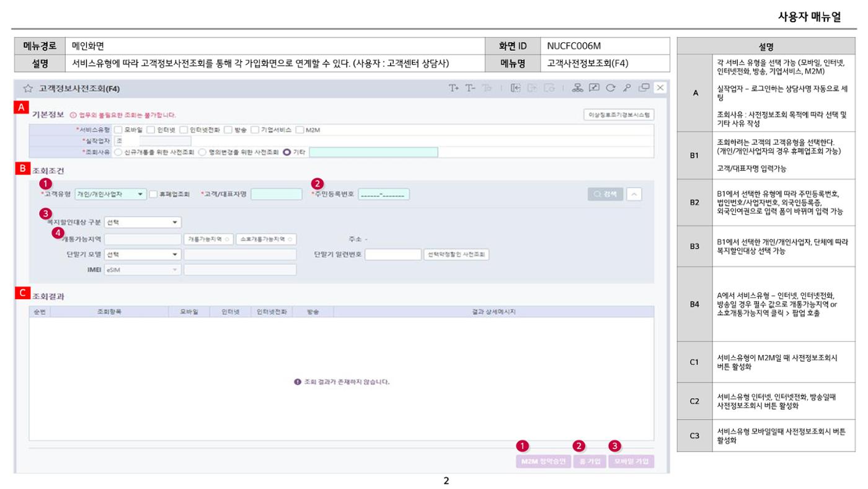This screenshot has height=489, width=868.
Task: Click the IMEI number input field
Action: point(240,269)
